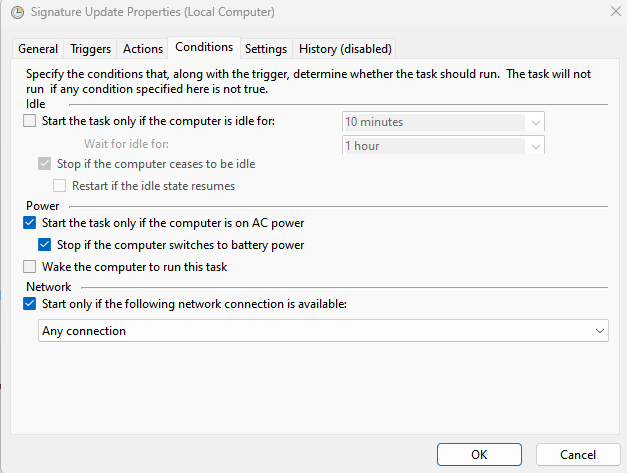Click the Conditions tab
The height and width of the screenshot is (473, 627).
point(204,48)
